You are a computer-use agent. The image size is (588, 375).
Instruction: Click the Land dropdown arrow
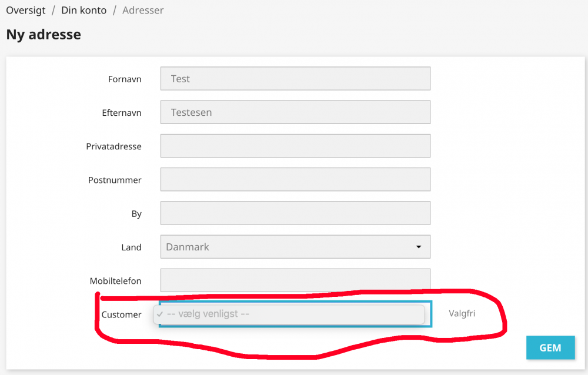pos(419,247)
